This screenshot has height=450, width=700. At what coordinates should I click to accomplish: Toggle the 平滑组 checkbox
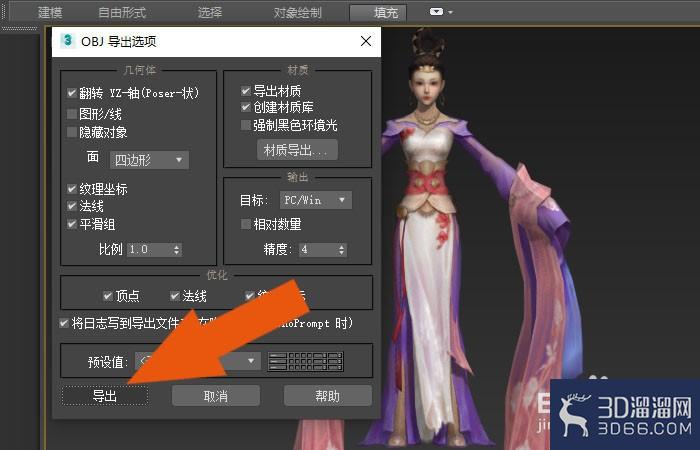[x=71, y=224]
